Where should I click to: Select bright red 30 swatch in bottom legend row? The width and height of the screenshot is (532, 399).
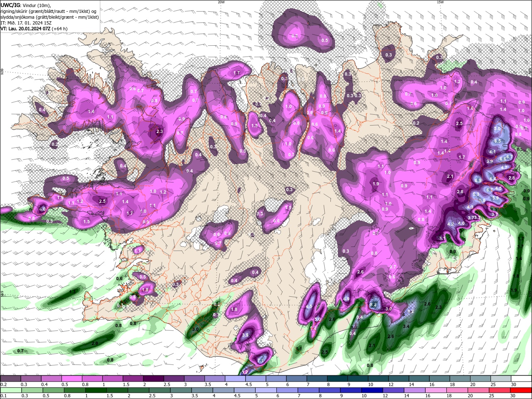pos(521,390)
